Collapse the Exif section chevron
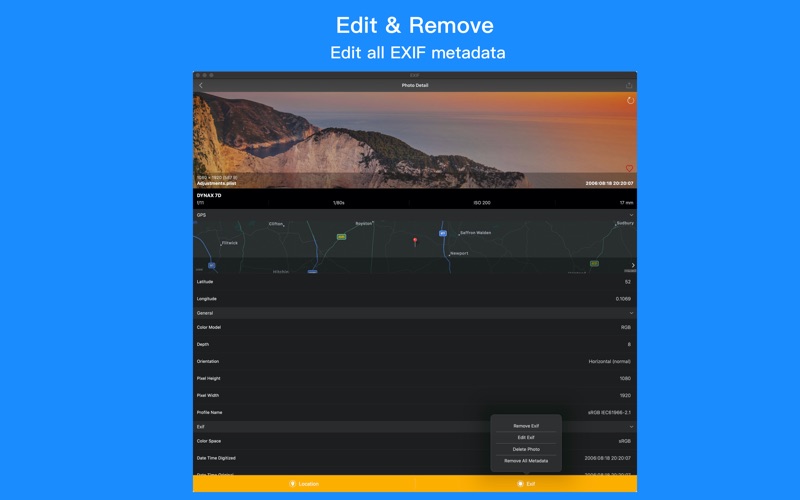 click(x=631, y=427)
